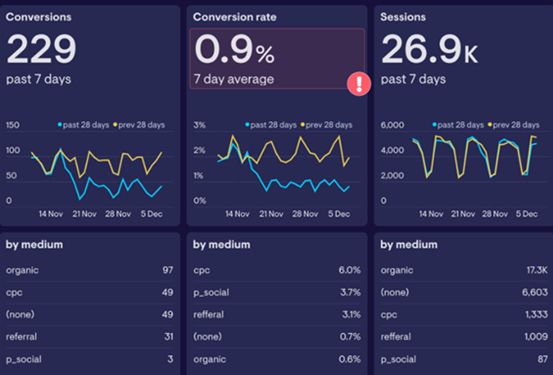
Task: Click the yellow legend dot in Sessions chart
Action: point(490,125)
